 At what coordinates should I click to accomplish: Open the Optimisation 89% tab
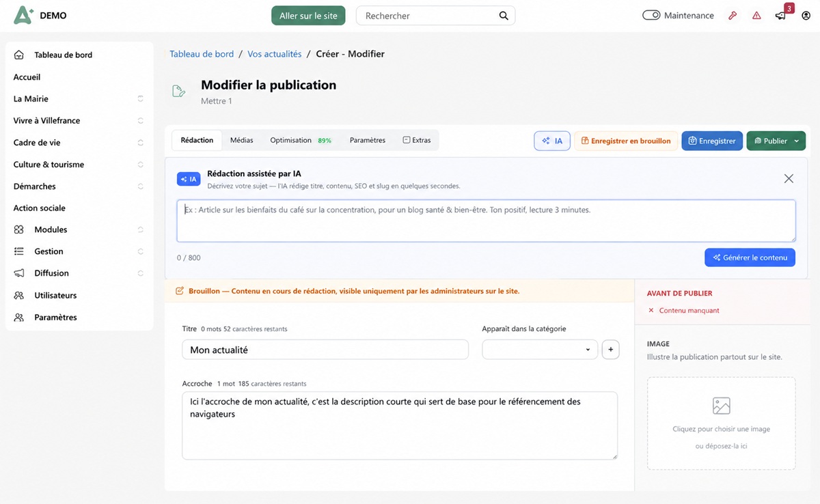click(301, 140)
